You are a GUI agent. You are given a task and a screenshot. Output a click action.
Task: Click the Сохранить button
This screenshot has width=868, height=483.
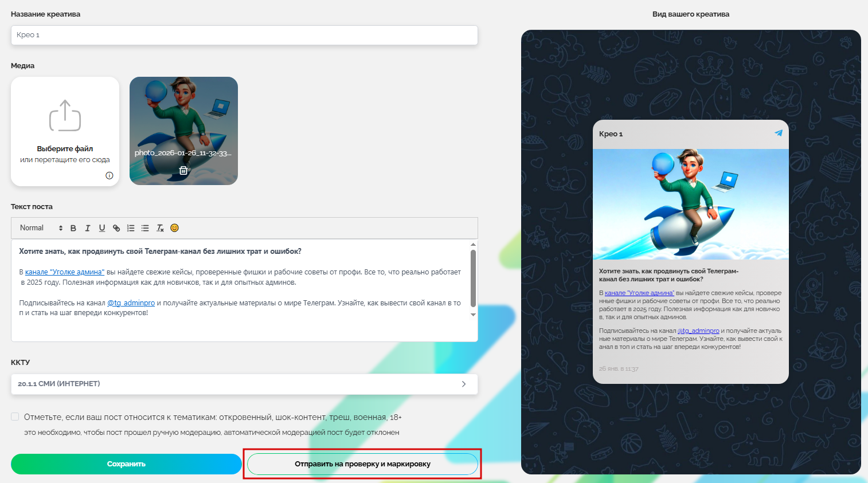[x=126, y=464]
